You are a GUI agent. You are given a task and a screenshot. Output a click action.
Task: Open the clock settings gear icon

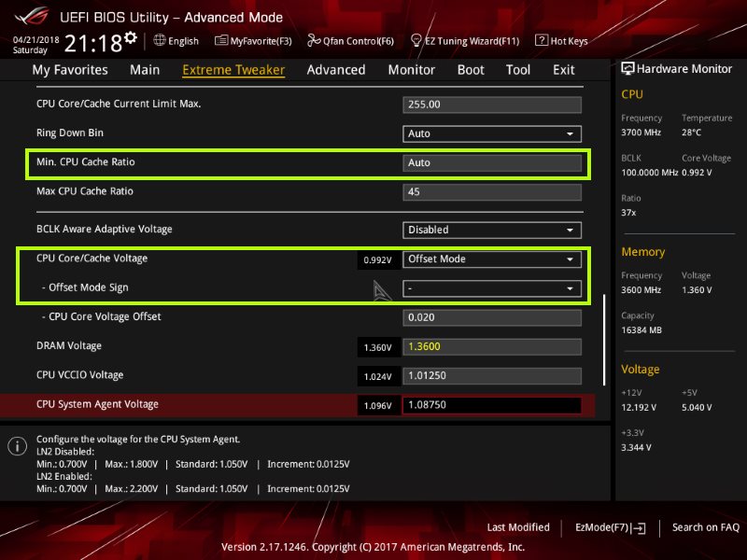tap(131, 37)
